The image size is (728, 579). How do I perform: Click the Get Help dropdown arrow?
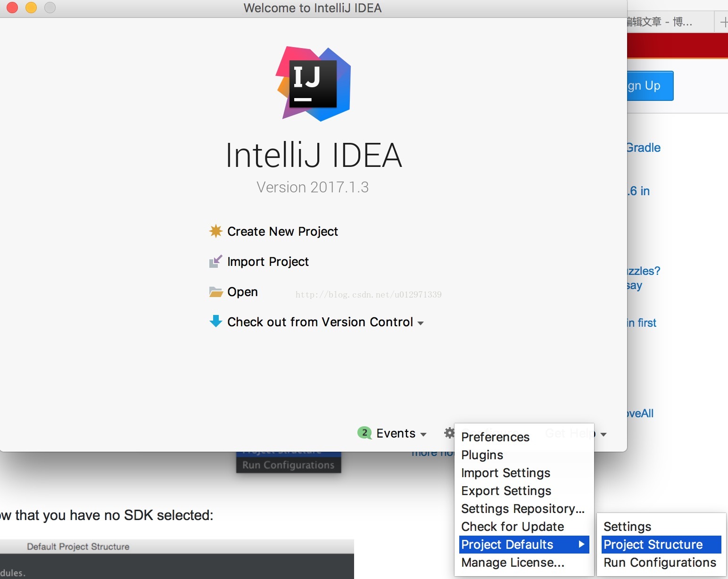604,434
